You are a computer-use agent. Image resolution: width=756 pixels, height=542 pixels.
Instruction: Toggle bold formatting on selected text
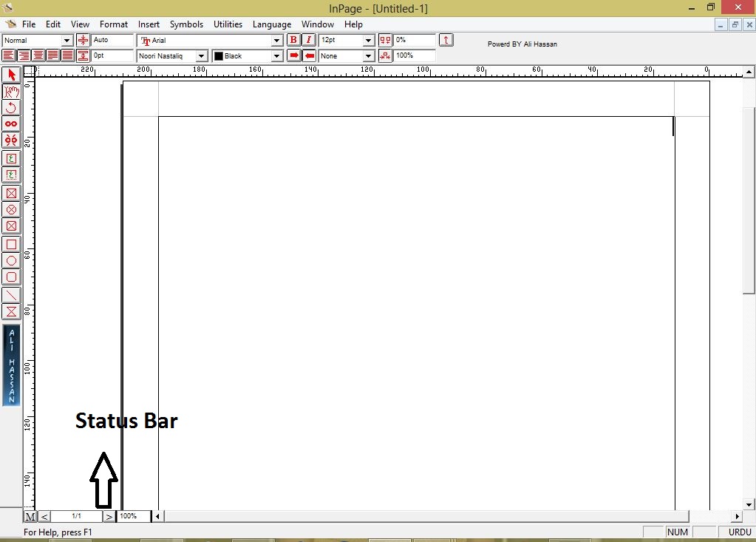pyautogui.click(x=293, y=40)
